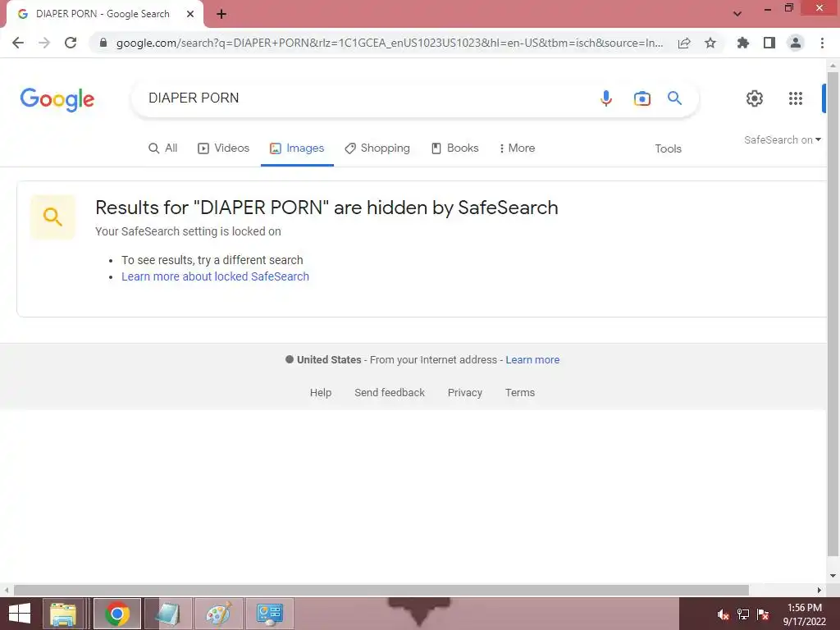The height and width of the screenshot is (630, 840).
Task: Open the Privacy footer link
Action: [x=465, y=393]
